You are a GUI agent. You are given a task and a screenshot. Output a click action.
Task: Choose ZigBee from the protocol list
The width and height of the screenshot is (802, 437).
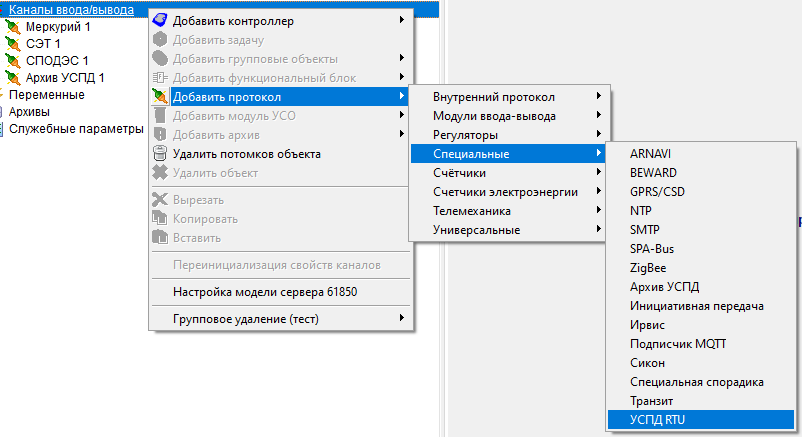point(649,268)
